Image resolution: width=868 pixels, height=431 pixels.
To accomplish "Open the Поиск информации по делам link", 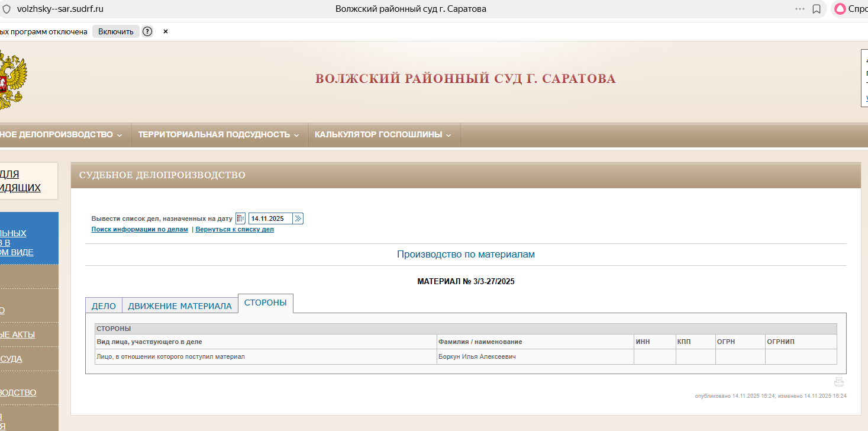I will (140, 230).
